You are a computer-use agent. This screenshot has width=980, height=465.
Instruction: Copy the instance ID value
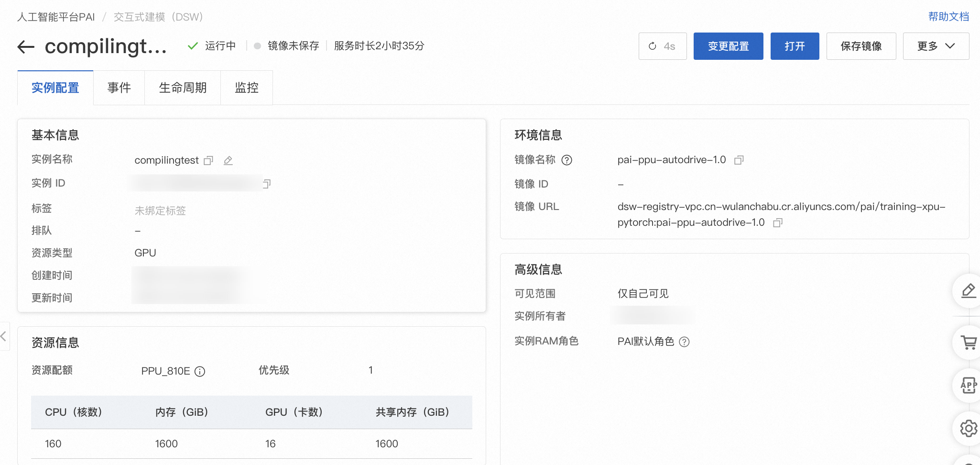click(267, 184)
